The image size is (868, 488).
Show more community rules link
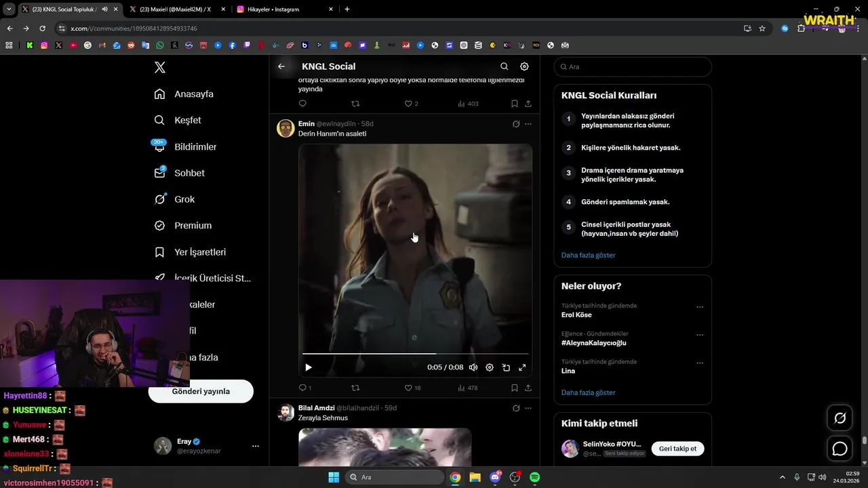(588, 256)
